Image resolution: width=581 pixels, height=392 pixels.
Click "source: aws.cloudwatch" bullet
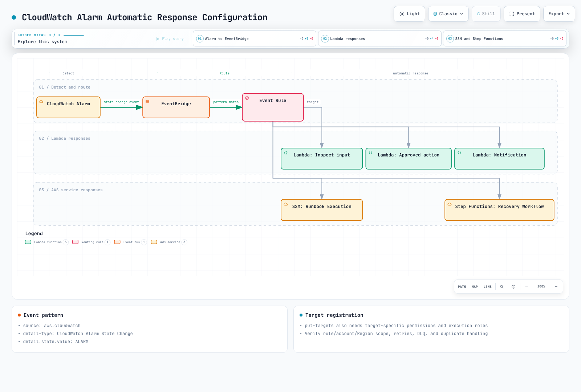52,326
